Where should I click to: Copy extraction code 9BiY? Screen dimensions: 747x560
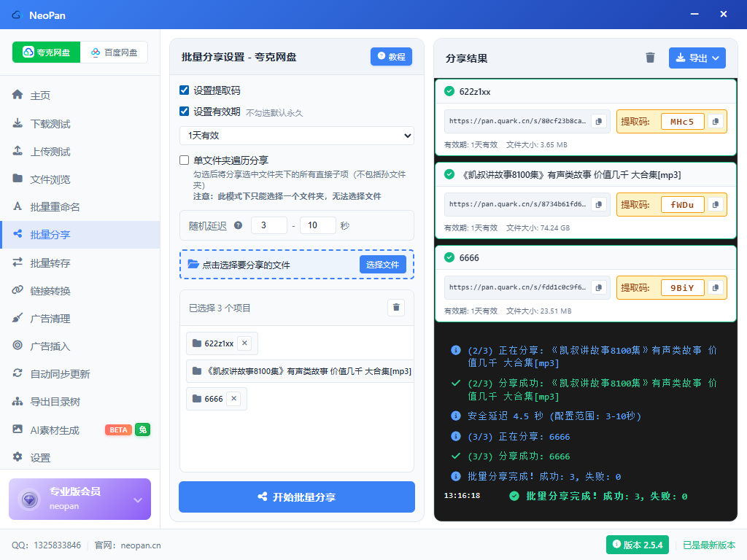pyautogui.click(x=715, y=287)
